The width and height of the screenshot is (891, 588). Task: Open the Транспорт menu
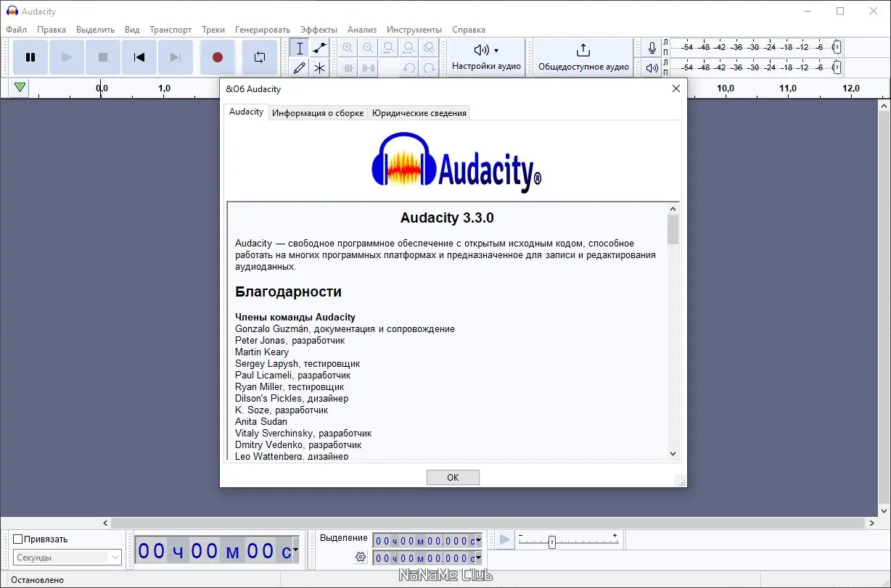click(x=171, y=30)
